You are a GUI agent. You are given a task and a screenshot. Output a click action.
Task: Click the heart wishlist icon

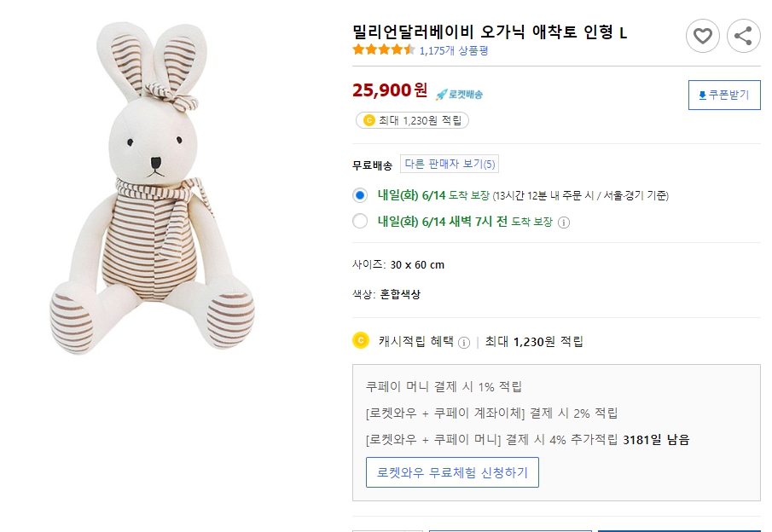click(702, 36)
